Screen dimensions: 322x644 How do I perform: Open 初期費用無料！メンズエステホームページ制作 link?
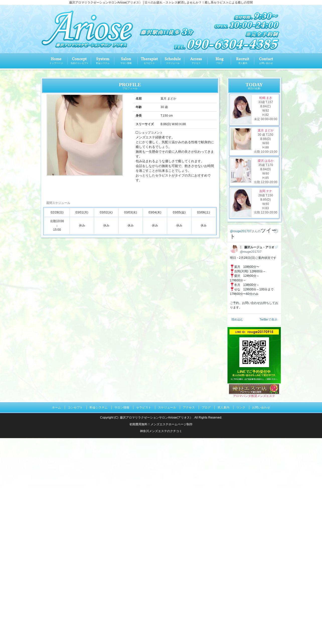tap(161, 424)
